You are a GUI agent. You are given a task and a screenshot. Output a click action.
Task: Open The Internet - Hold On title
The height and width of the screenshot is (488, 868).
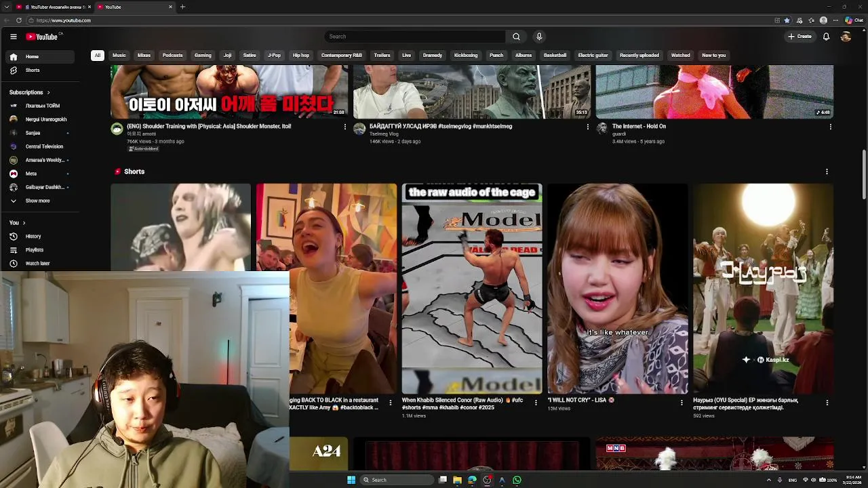coord(639,126)
